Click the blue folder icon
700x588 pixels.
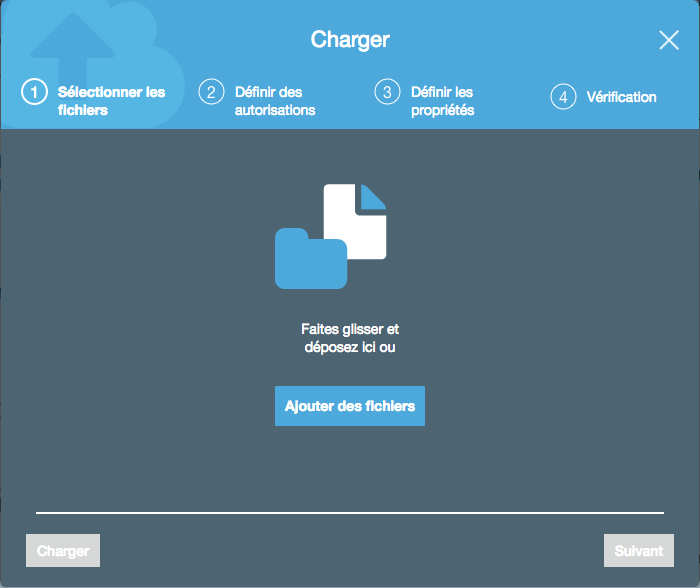pyautogui.click(x=310, y=260)
